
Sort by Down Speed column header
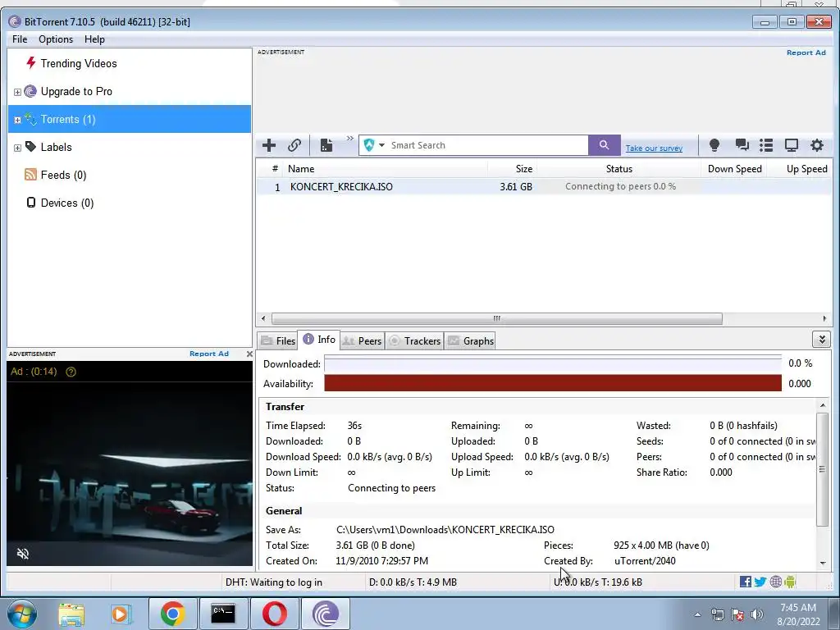734,169
